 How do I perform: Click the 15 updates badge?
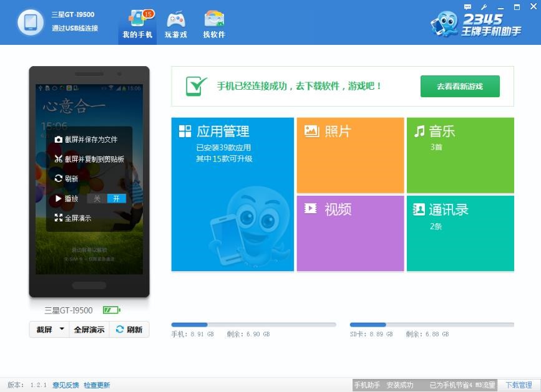[149, 14]
